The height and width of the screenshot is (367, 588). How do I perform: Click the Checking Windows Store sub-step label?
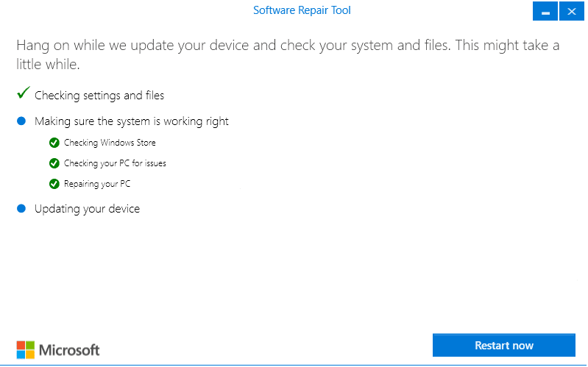[x=110, y=143]
